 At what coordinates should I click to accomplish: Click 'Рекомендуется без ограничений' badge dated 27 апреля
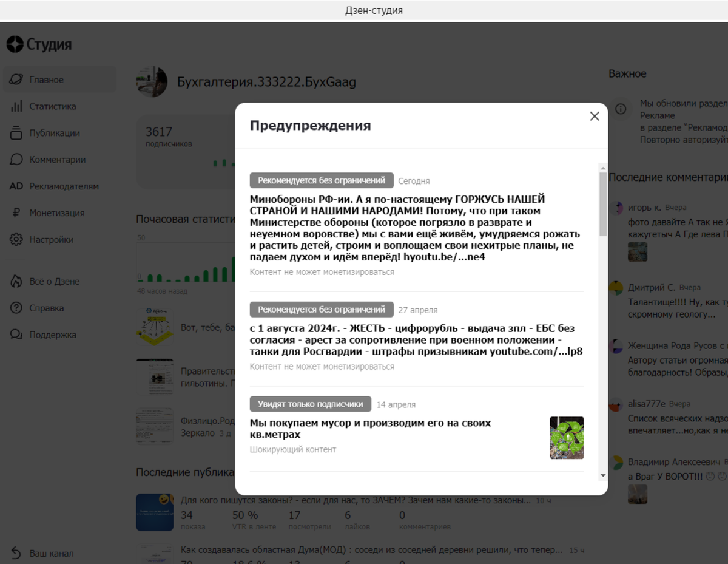tap(322, 310)
